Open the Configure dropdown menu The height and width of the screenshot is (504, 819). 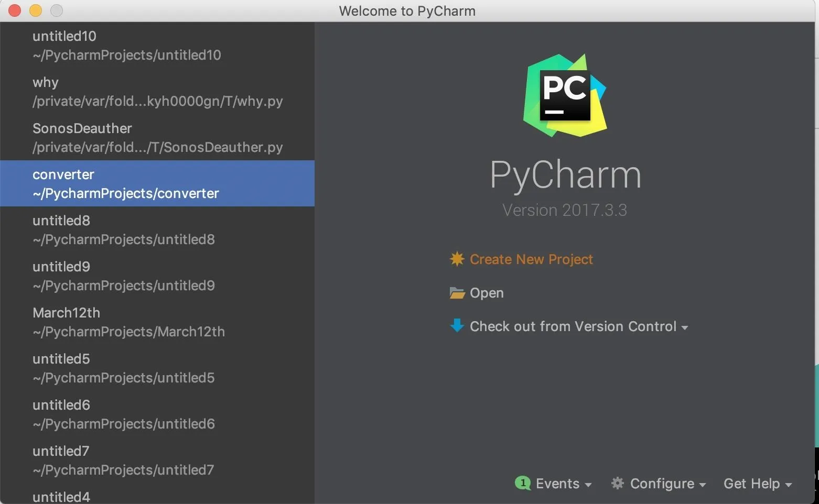[668, 484]
